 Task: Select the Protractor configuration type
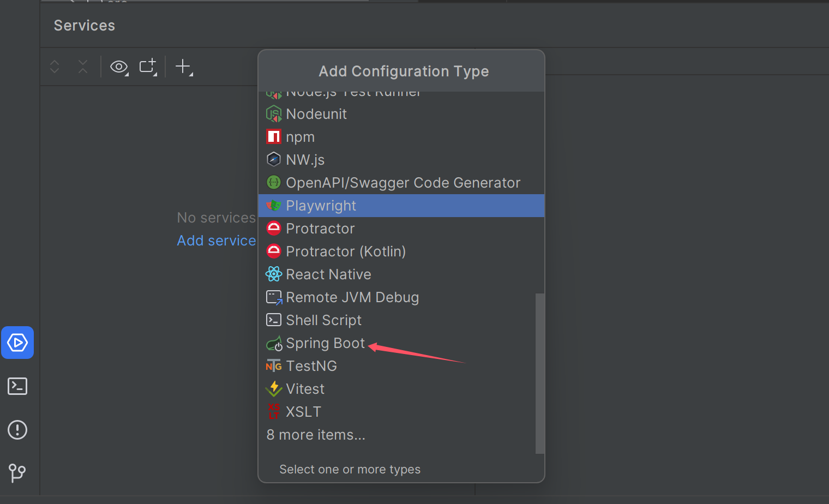401,229
